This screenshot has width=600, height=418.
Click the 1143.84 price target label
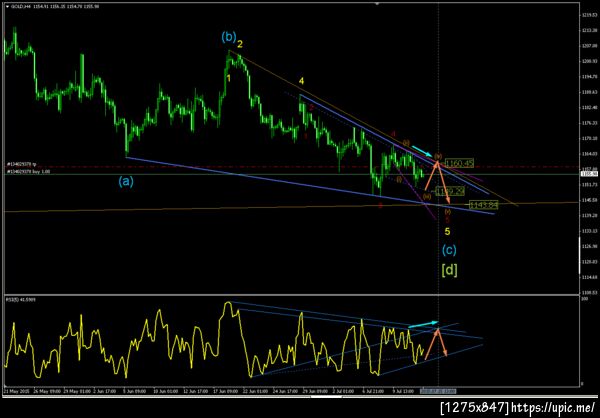pyautogui.click(x=483, y=205)
